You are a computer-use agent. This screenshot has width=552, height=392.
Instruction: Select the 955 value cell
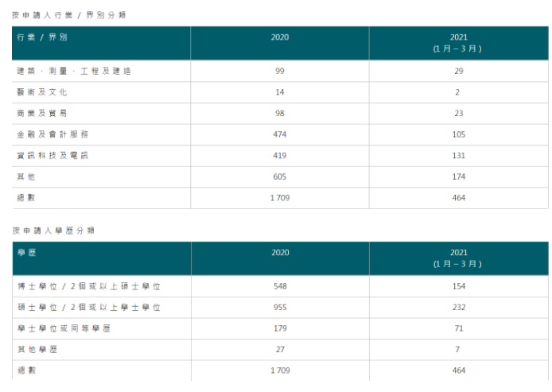279,307
